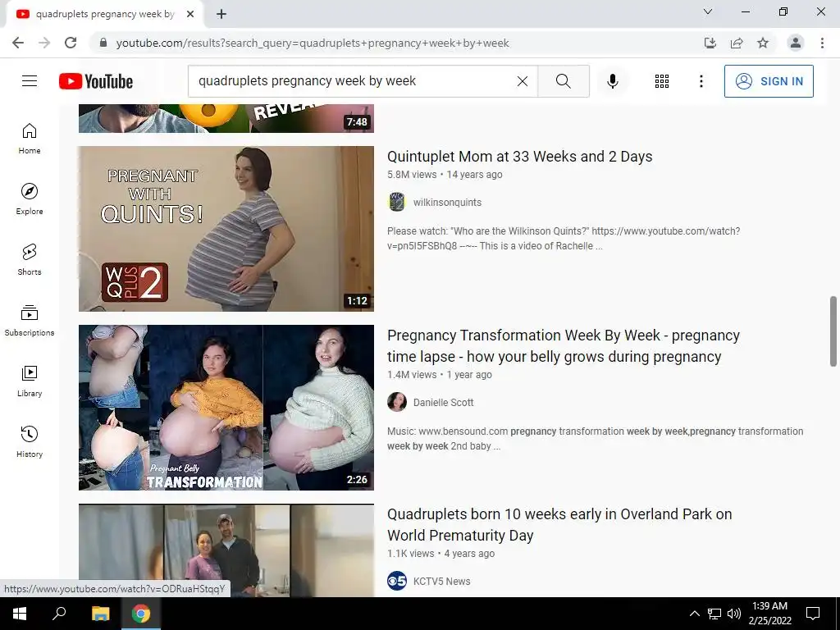Visit the KCTV5 News channel name
Screen dimensions: 840x630
tap(442, 582)
